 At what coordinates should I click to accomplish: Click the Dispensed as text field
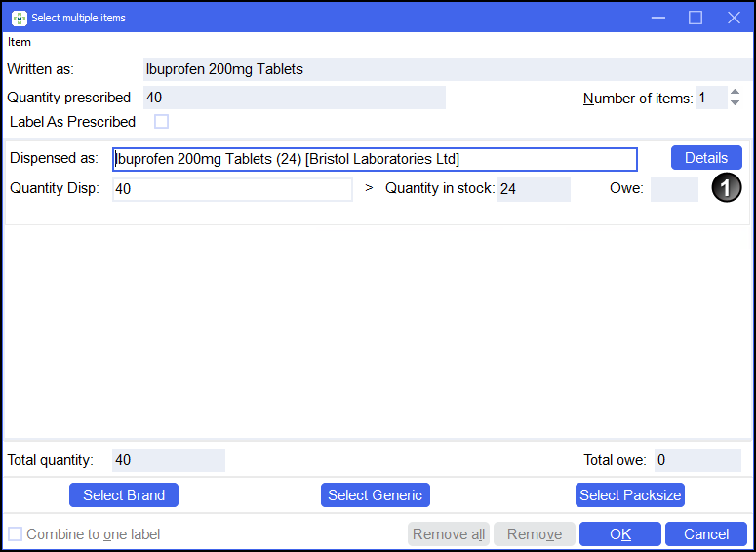[375, 159]
